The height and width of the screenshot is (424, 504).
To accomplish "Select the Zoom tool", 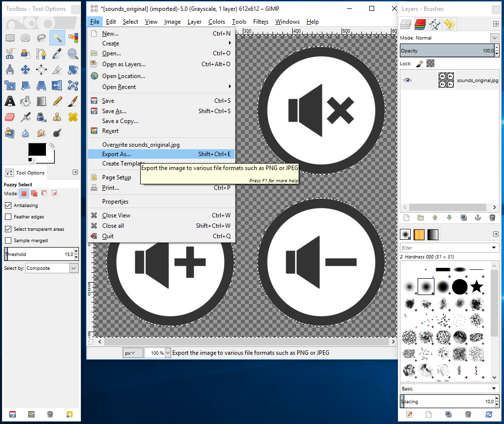I will pos(72,53).
